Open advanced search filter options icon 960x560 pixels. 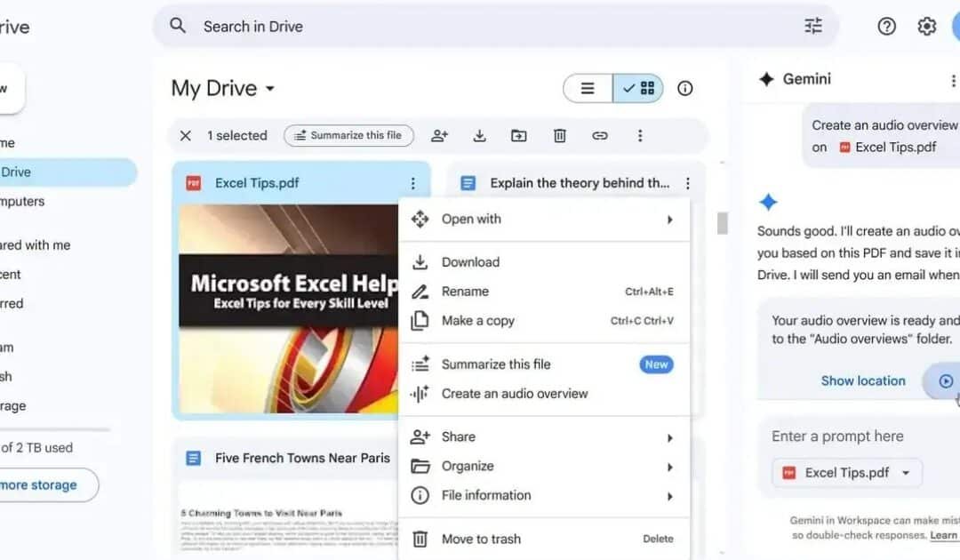(x=813, y=26)
